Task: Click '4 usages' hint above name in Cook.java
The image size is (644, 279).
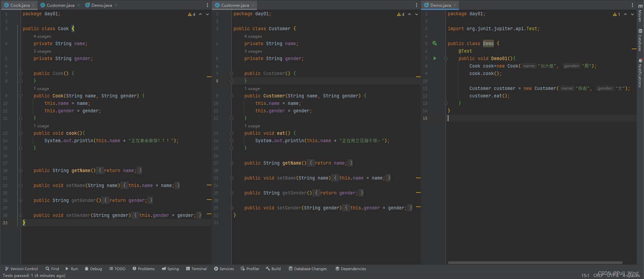Action: pyautogui.click(x=42, y=36)
